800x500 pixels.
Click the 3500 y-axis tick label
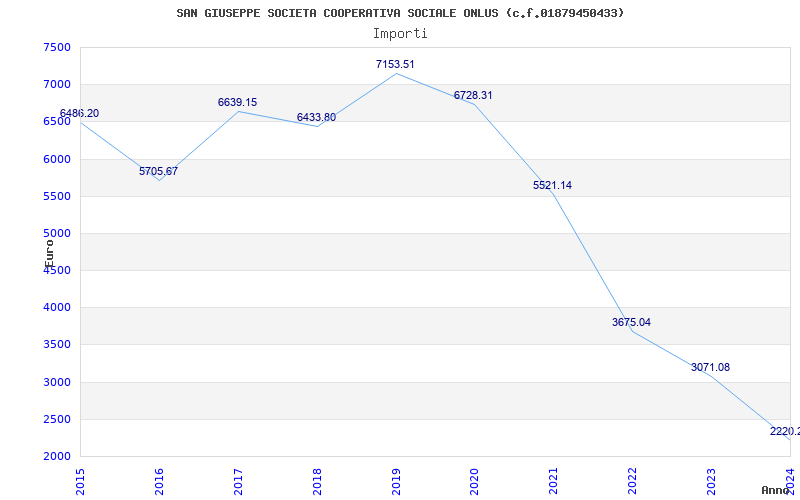click(57, 345)
